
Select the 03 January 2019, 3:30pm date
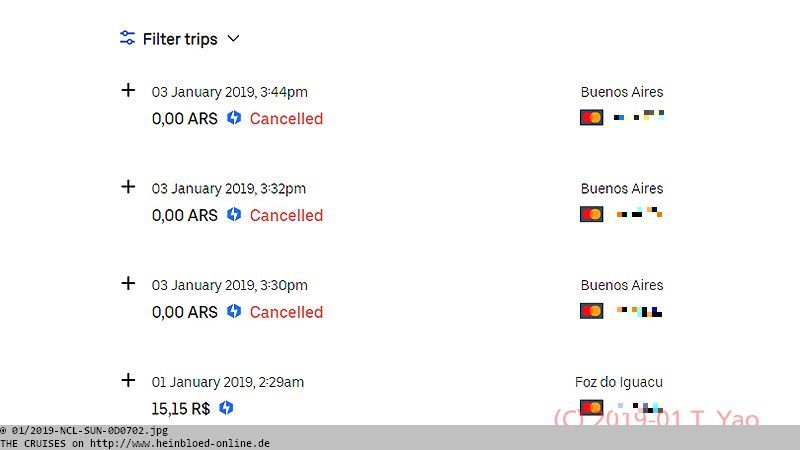(x=230, y=285)
